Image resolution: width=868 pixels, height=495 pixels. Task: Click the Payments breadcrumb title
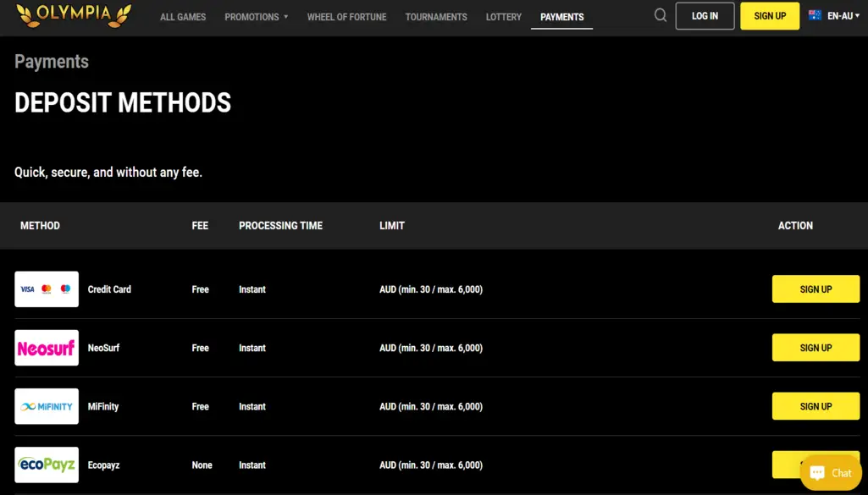[52, 62]
